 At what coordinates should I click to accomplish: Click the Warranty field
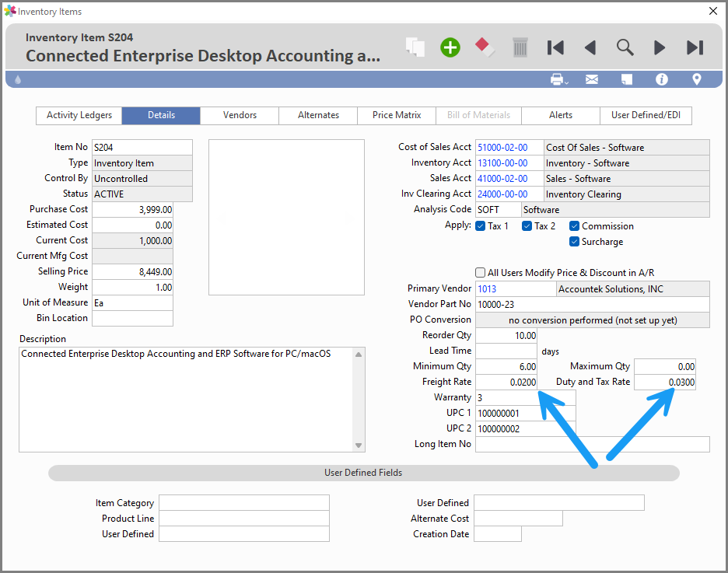[x=526, y=397]
